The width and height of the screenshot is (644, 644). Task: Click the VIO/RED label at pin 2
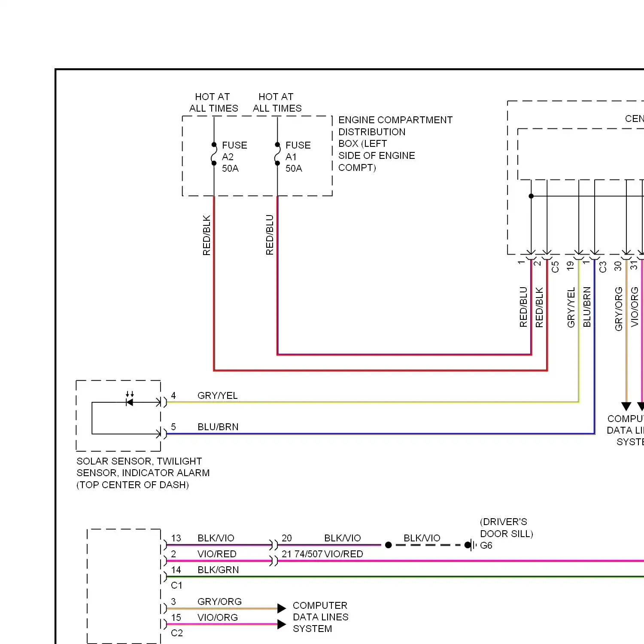pyautogui.click(x=217, y=554)
